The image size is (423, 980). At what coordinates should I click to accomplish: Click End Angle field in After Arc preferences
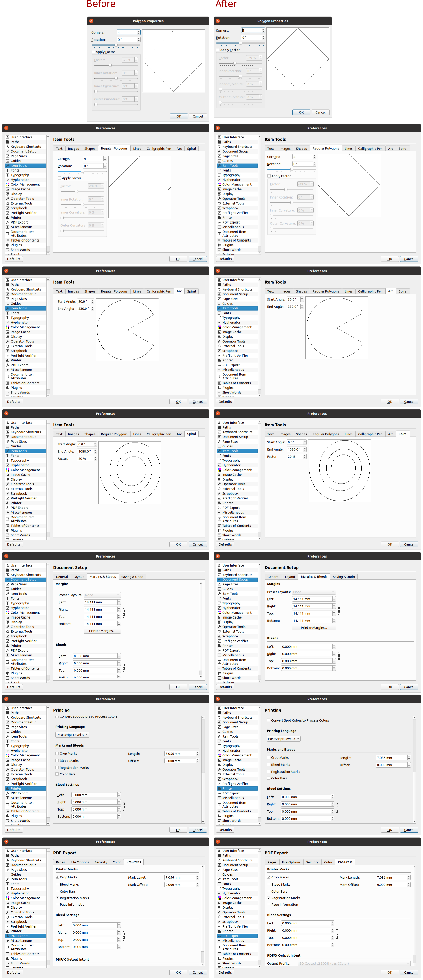(x=293, y=307)
